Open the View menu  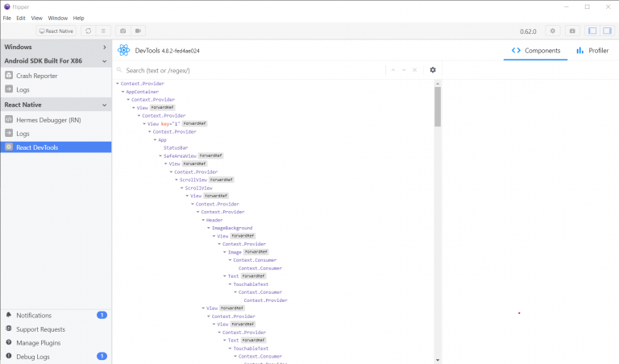pyautogui.click(x=37, y=19)
